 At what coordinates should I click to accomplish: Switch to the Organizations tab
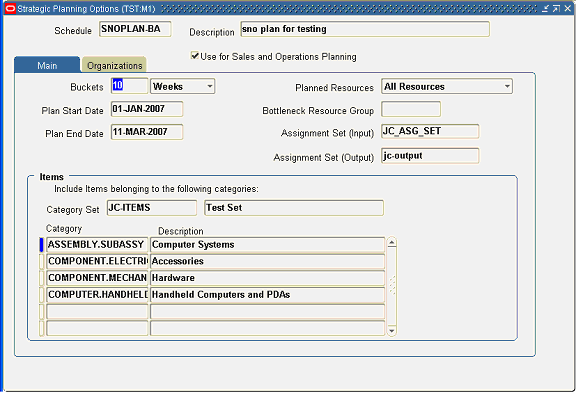click(x=114, y=65)
